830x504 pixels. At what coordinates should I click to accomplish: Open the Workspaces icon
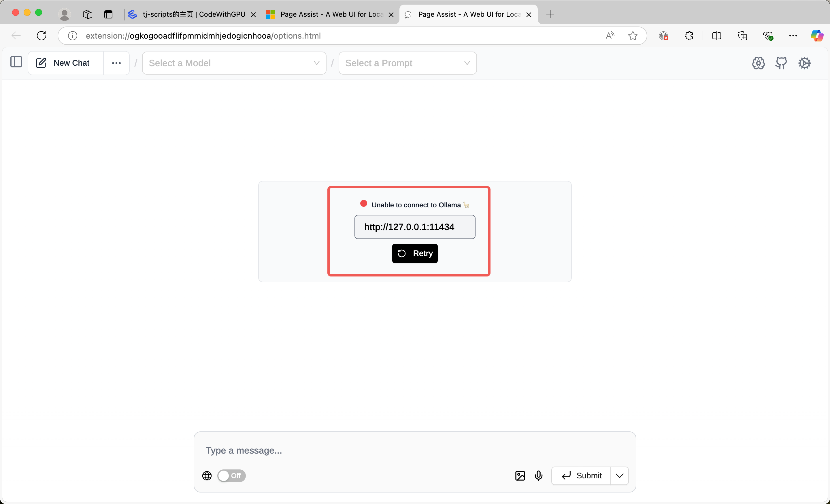[x=88, y=14]
